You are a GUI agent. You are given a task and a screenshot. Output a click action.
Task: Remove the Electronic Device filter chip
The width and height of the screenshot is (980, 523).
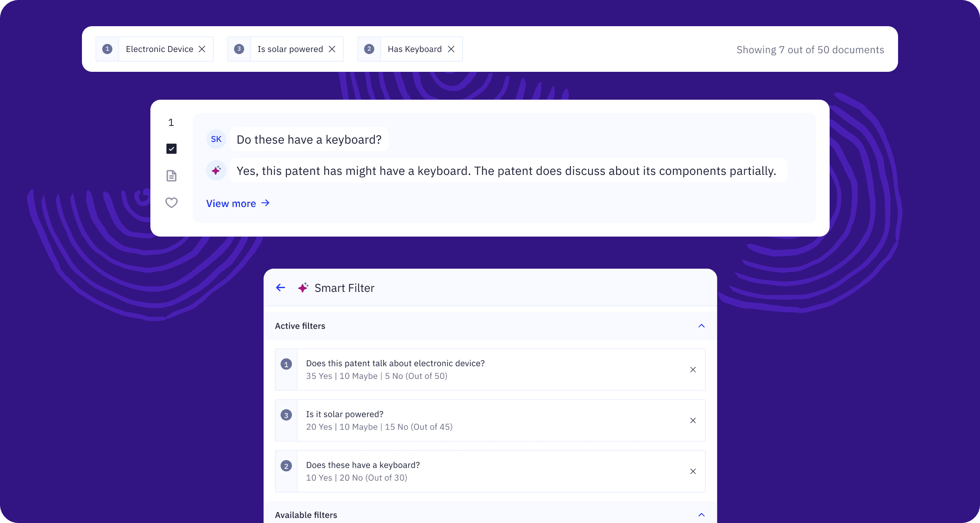click(x=202, y=49)
